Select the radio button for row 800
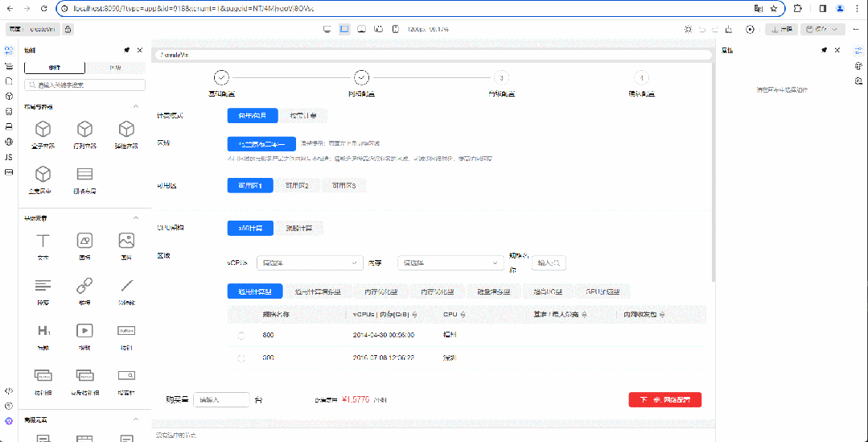The image size is (868, 442). click(241, 335)
